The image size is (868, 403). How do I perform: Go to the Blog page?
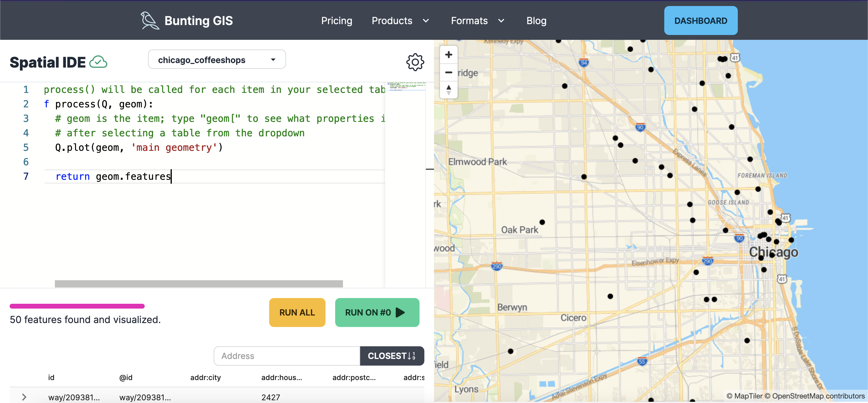[x=536, y=21]
